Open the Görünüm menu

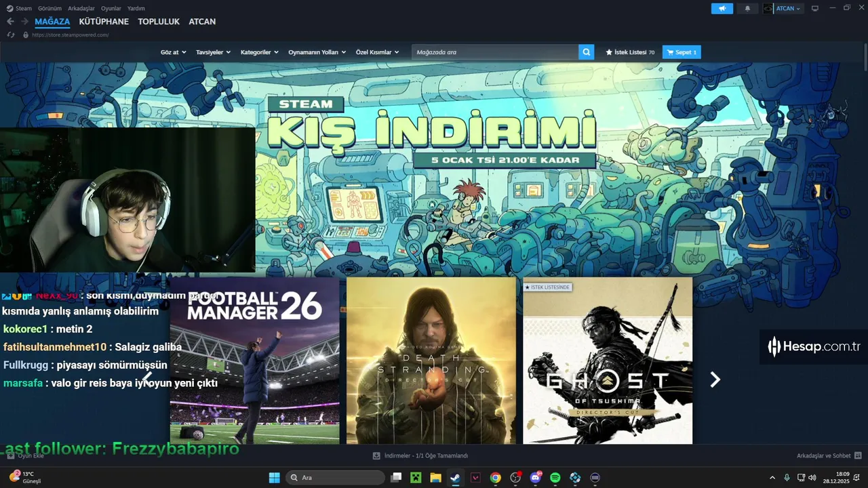click(50, 8)
